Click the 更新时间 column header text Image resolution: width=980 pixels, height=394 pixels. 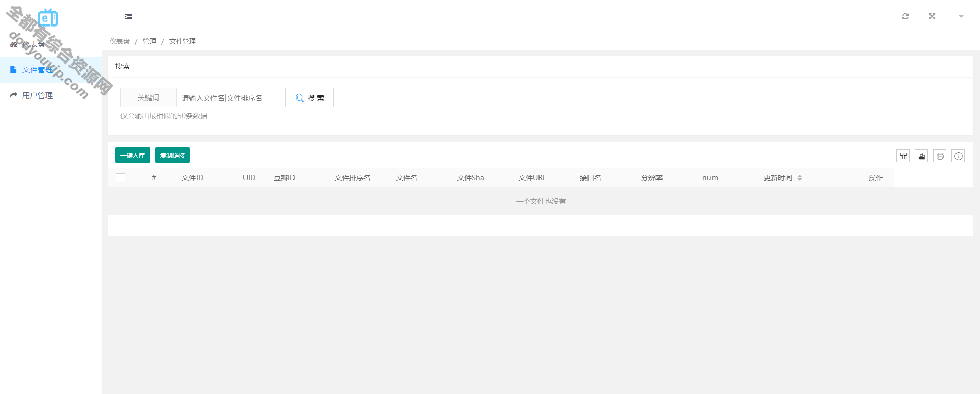[778, 178]
